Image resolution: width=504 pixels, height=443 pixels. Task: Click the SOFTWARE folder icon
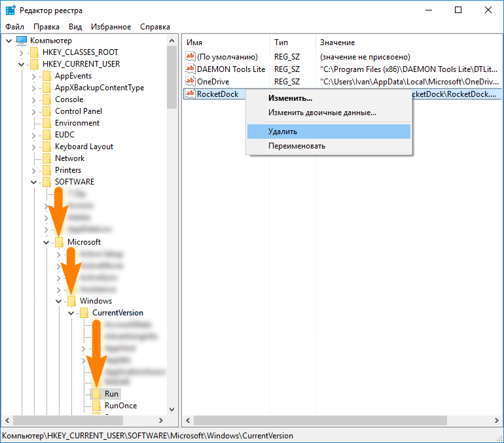(x=46, y=182)
